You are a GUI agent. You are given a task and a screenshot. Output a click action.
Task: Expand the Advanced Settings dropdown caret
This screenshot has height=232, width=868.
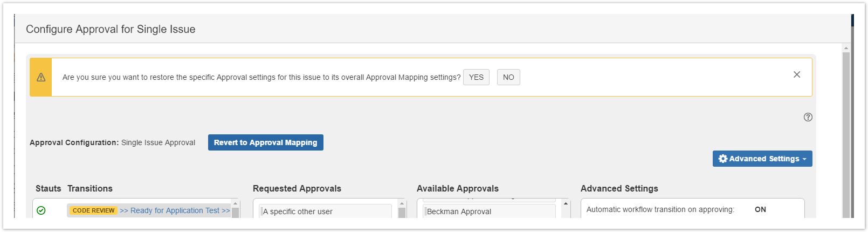tap(804, 159)
